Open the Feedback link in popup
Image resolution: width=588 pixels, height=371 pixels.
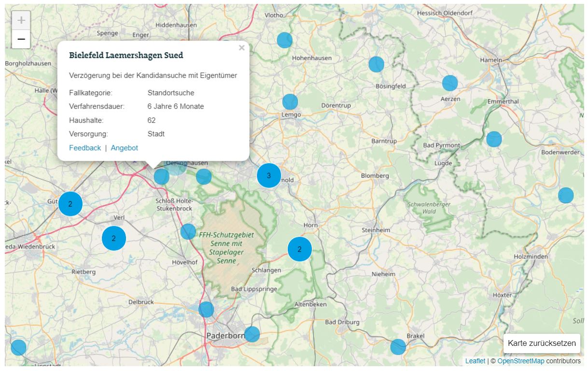click(x=85, y=148)
